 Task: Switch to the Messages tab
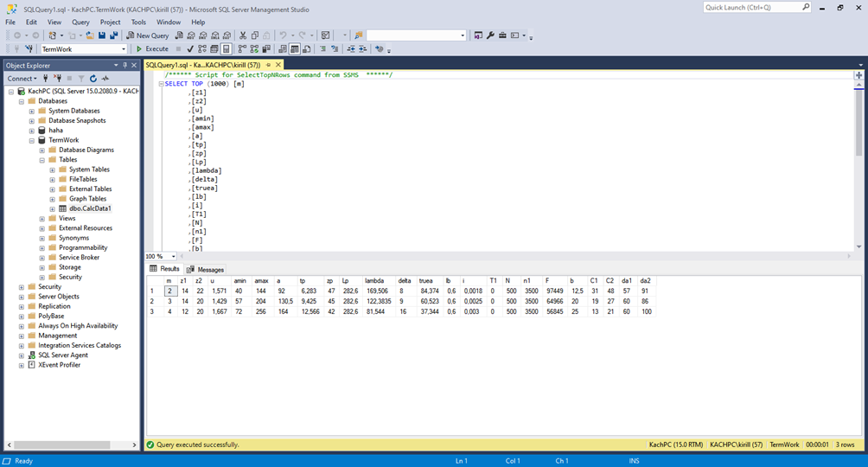click(206, 270)
